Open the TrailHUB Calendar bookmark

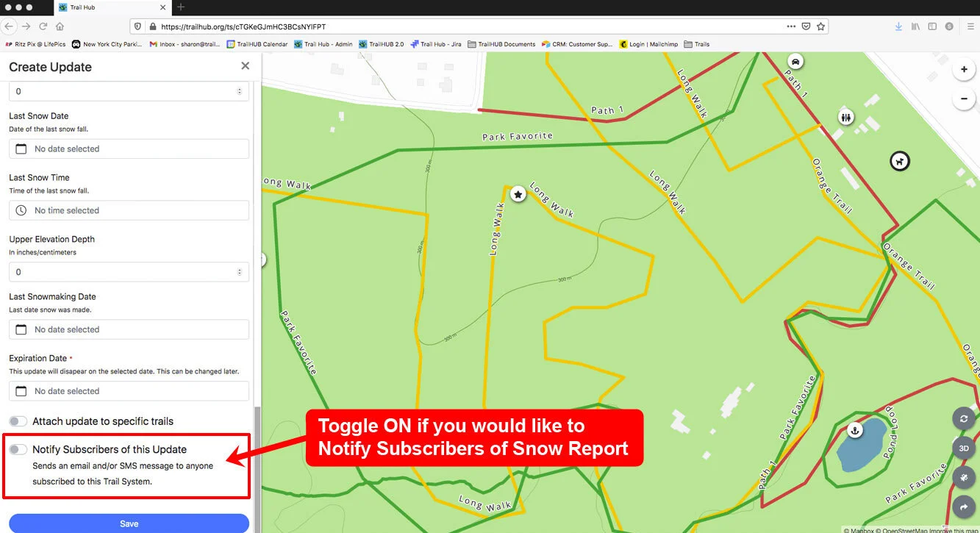257,44
